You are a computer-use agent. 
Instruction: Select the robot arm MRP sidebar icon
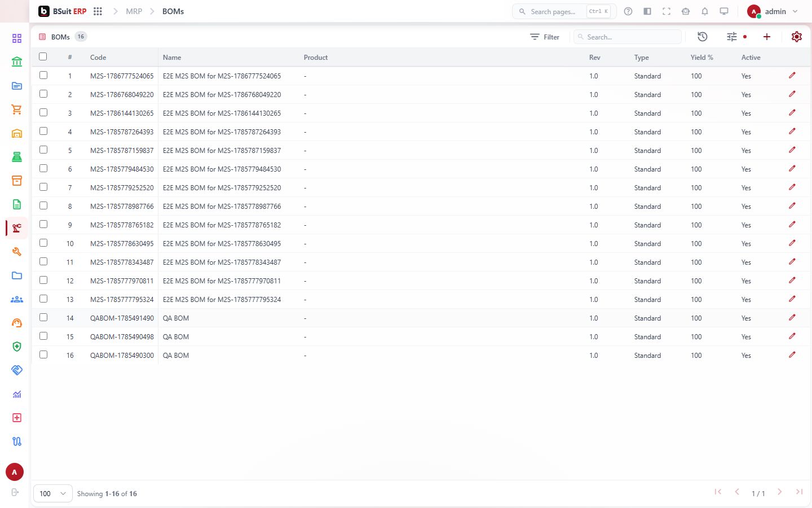(17, 228)
